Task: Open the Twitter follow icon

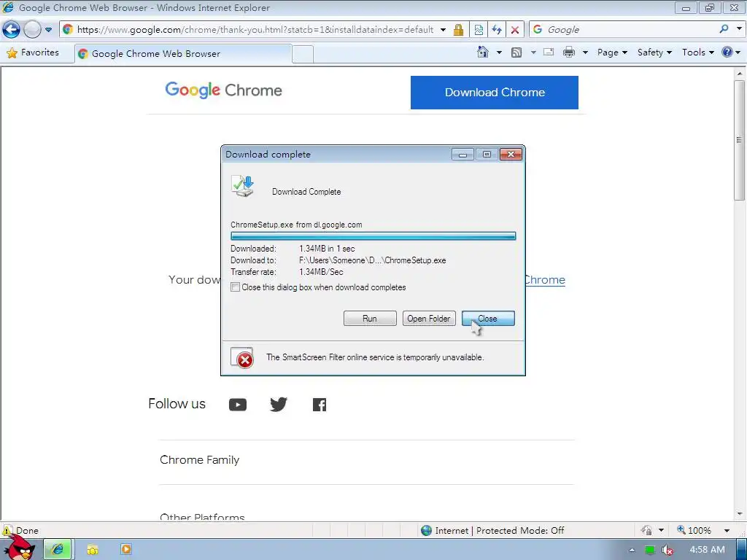Action: pos(278,404)
